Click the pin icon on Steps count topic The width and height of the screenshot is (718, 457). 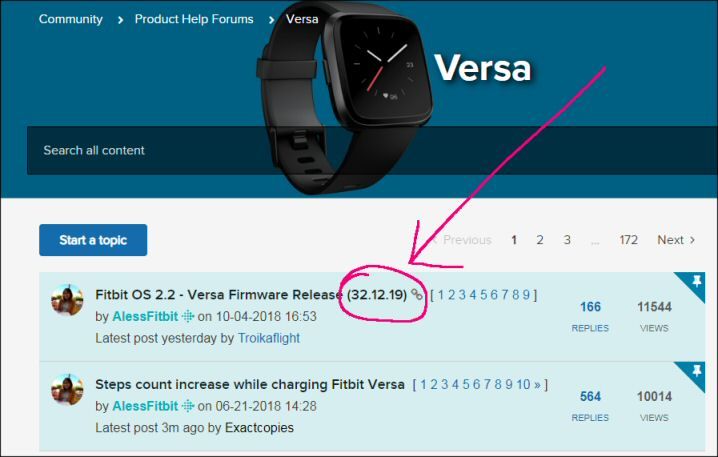(x=697, y=370)
